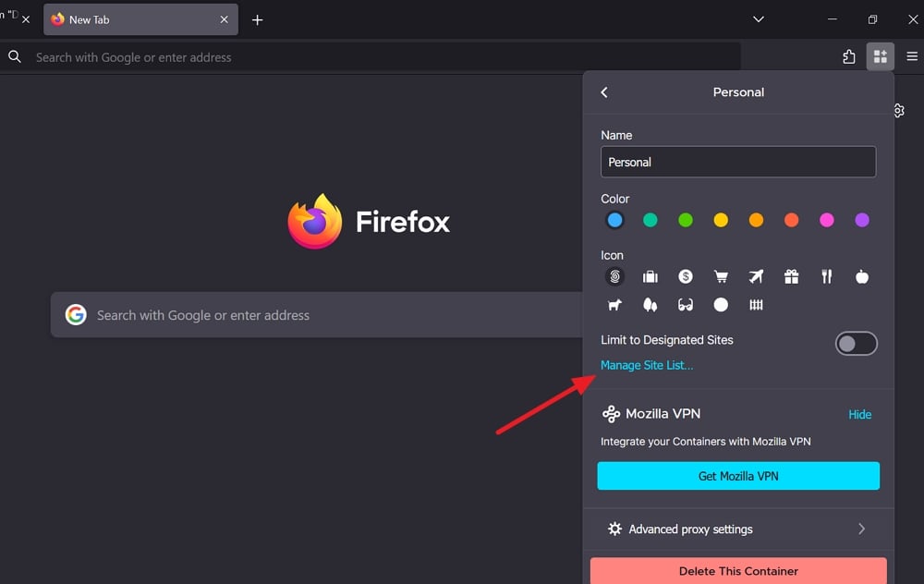Switch to the New Tab tab
Screen dimensions: 924x584
pyautogui.click(x=140, y=19)
